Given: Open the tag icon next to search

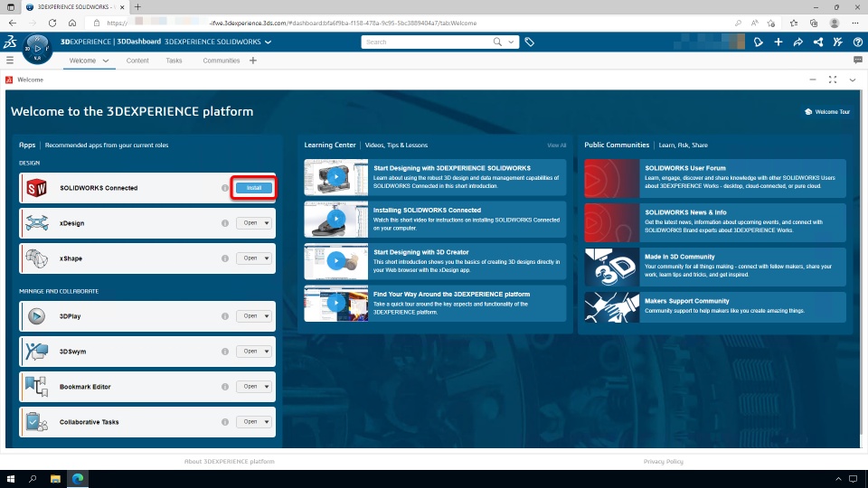Looking at the screenshot, I should tap(529, 42).
